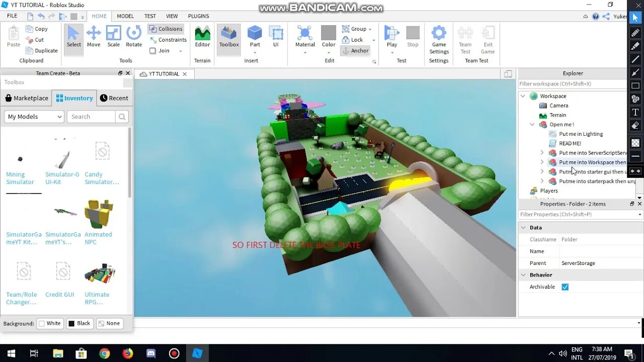Open Material picker in Edit group
644x362 pixels.
(x=305, y=39)
